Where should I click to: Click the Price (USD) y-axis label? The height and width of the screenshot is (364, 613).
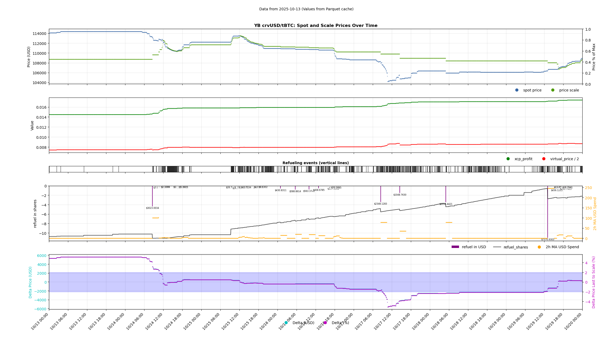coord(29,57)
